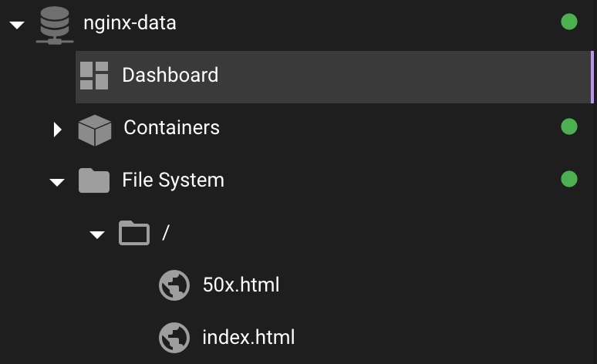Screen dimensions: 597x364
Task: Click the globe icon beside 50x.html
Action: (x=174, y=285)
